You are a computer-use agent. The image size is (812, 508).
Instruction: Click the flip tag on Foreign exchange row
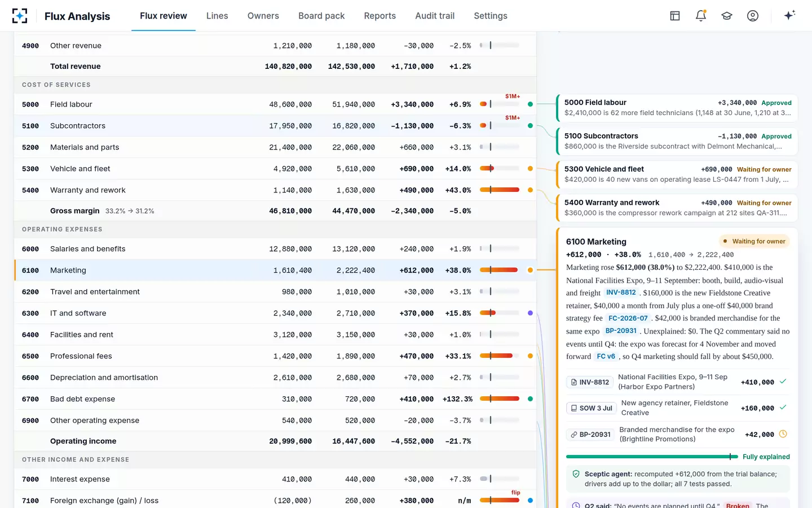(x=516, y=493)
